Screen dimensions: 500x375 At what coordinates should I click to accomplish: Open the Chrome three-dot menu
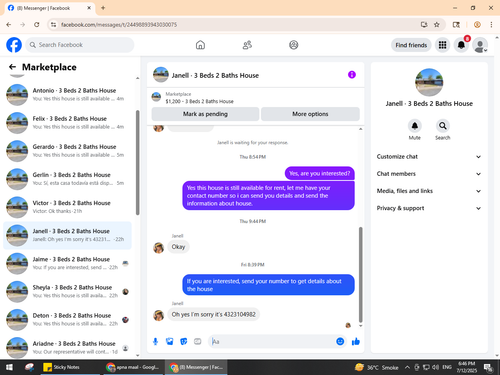[x=491, y=24]
